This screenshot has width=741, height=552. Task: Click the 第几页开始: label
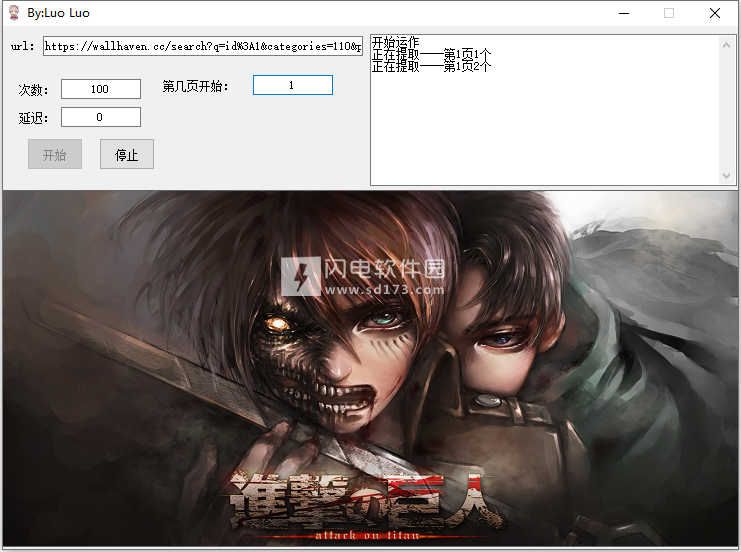pyautogui.click(x=196, y=86)
